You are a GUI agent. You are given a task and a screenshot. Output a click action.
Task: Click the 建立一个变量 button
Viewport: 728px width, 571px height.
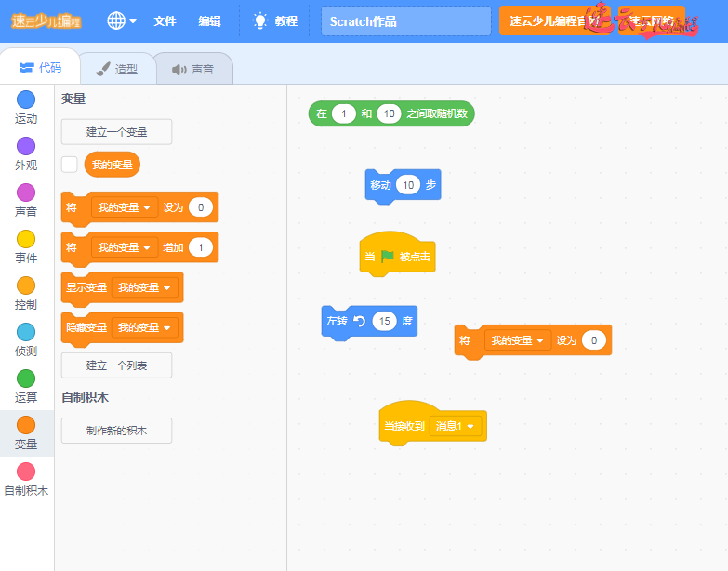point(116,132)
